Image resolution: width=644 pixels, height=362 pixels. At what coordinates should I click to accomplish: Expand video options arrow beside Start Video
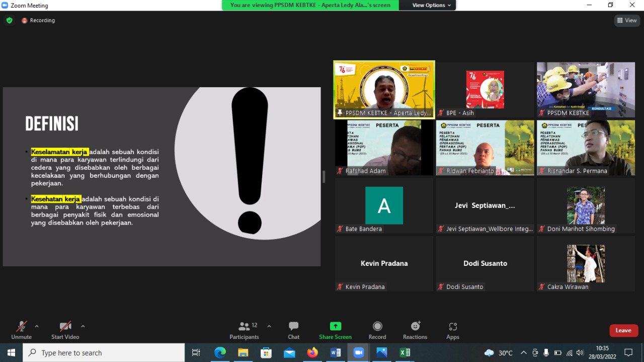click(83, 326)
